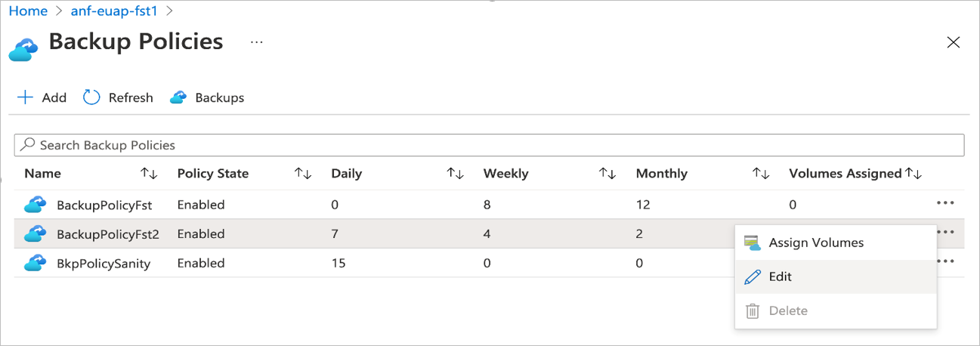980x346 pixels.
Task: Select the BackupPolicyFst2 policy name
Action: click(107, 234)
